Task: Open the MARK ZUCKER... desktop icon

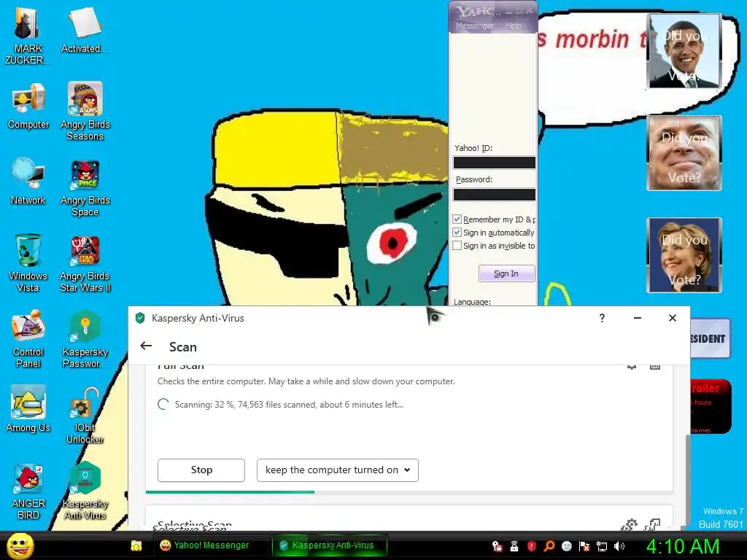Action: coord(28,35)
